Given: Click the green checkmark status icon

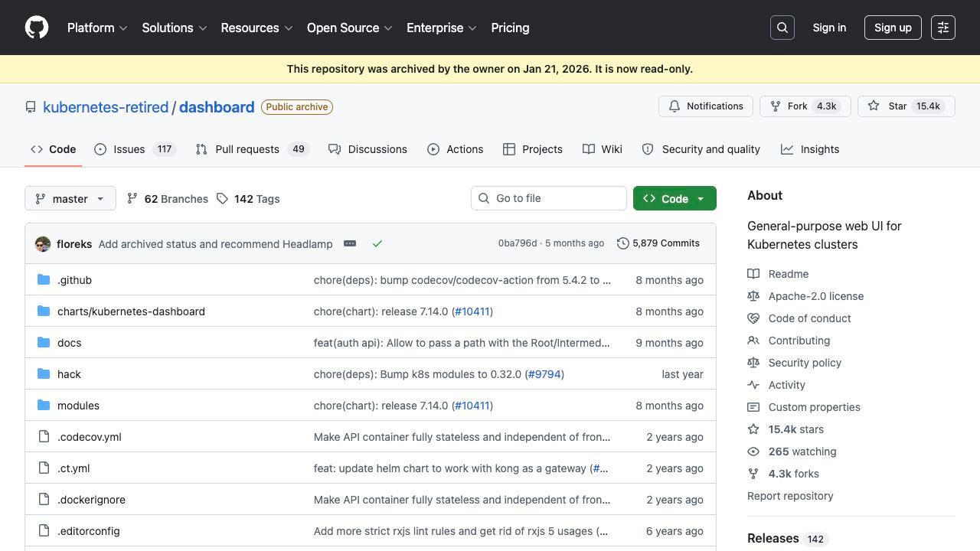Looking at the screenshot, I should 377,243.
